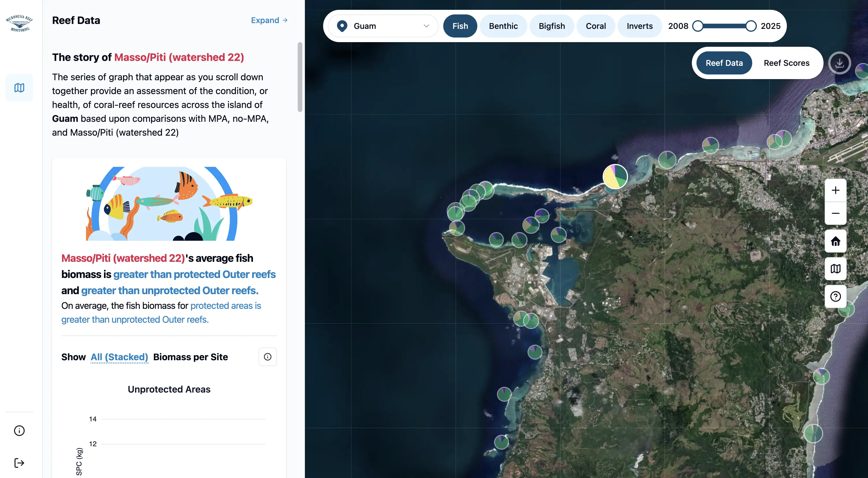The image size is (868, 478).
Task: Click the 2008 start year slider handle
Action: 698,26
